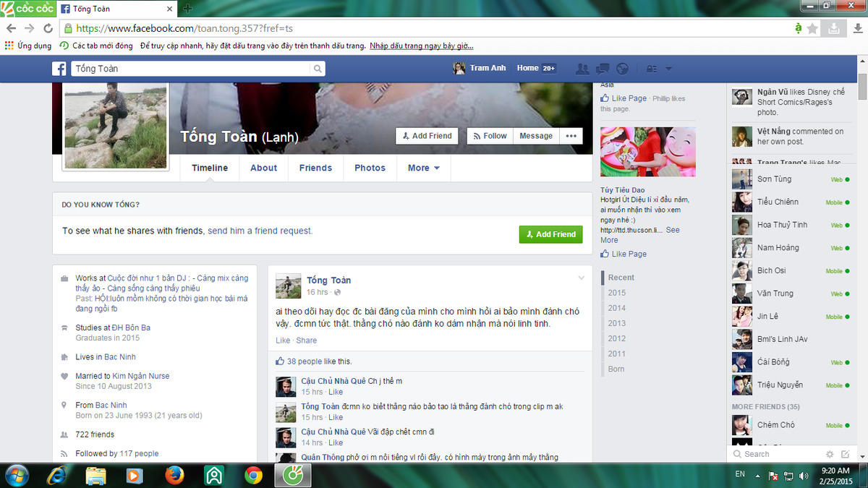Click 'See More' in ad text
The height and width of the screenshot is (488, 868).
[x=640, y=235]
